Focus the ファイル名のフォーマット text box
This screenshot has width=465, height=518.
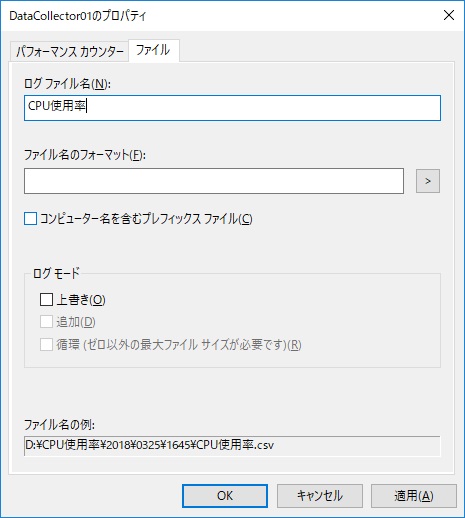pos(214,181)
